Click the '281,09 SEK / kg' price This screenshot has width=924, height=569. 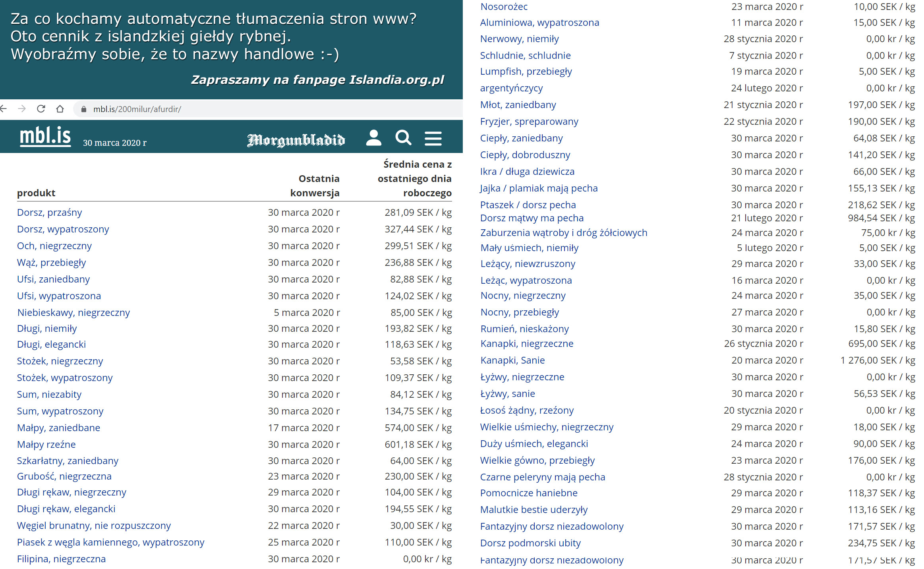point(418,213)
